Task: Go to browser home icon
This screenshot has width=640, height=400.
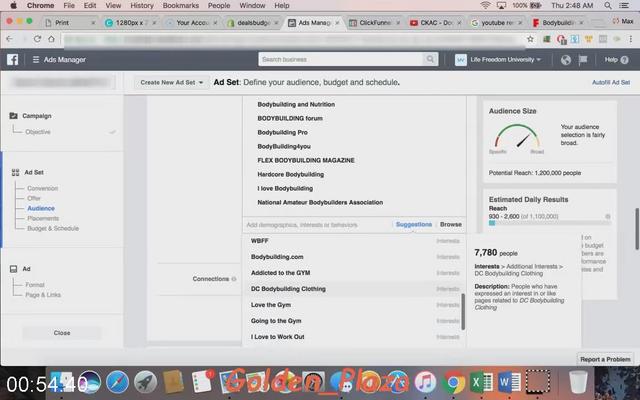Action: 51,39
